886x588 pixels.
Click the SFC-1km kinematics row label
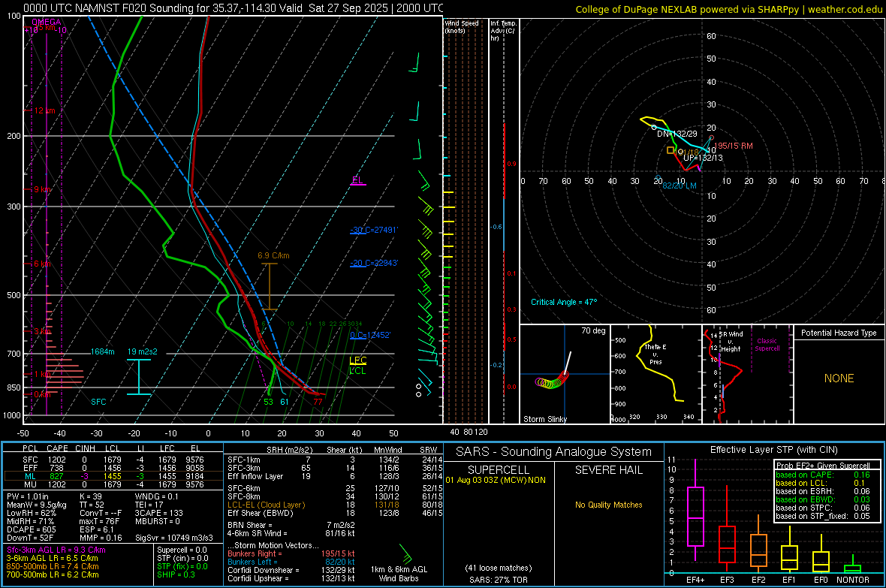pyautogui.click(x=244, y=460)
